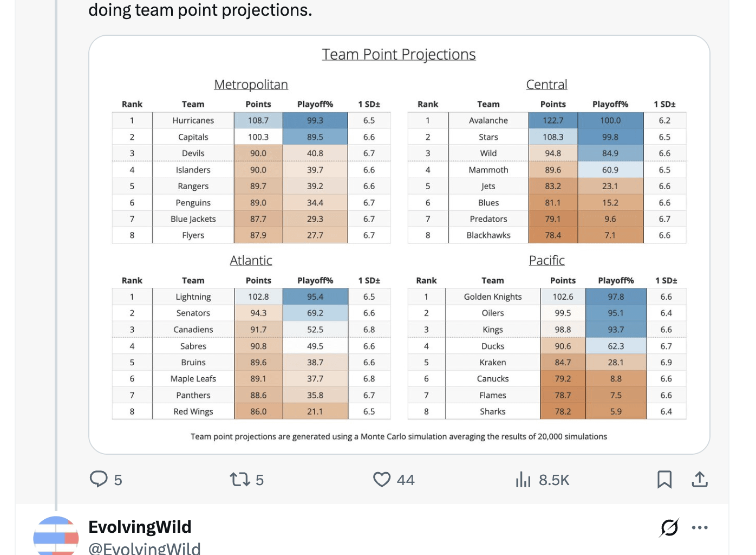Open EvolvingWild's profile by clicking the name
756x555 pixels.
coord(140,526)
